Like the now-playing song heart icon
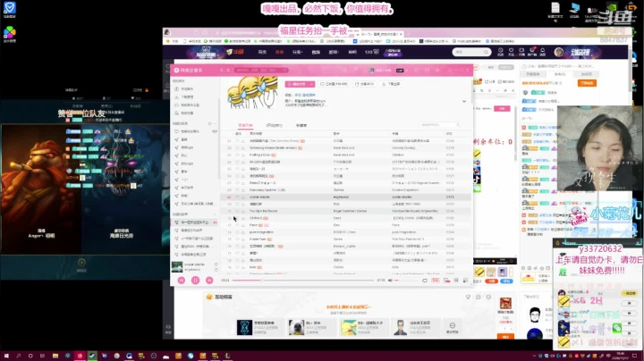The width and height of the screenshot is (644, 361). pos(216,264)
